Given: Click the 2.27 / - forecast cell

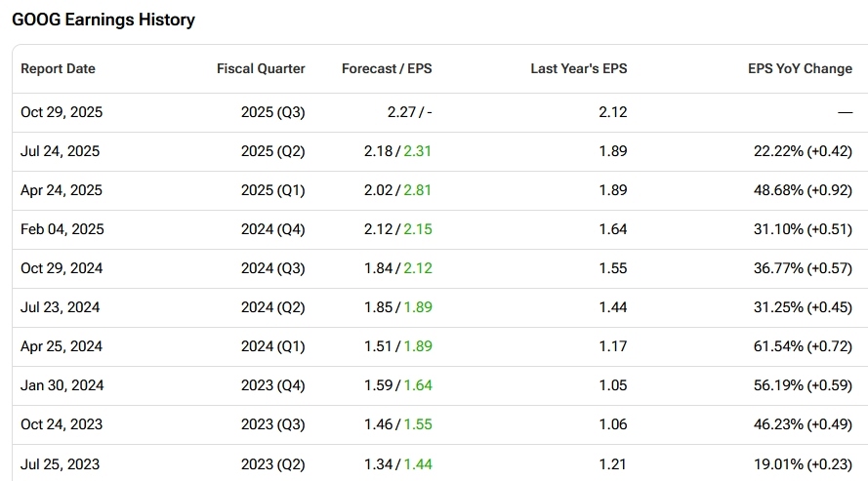Looking at the screenshot, I should coord(409,112).
